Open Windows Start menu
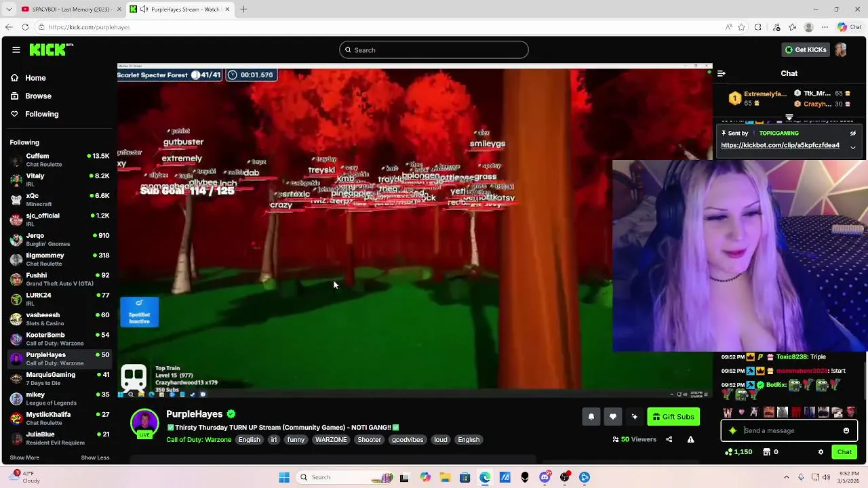This screenshot has width=868, height=488. click(284, 477)
